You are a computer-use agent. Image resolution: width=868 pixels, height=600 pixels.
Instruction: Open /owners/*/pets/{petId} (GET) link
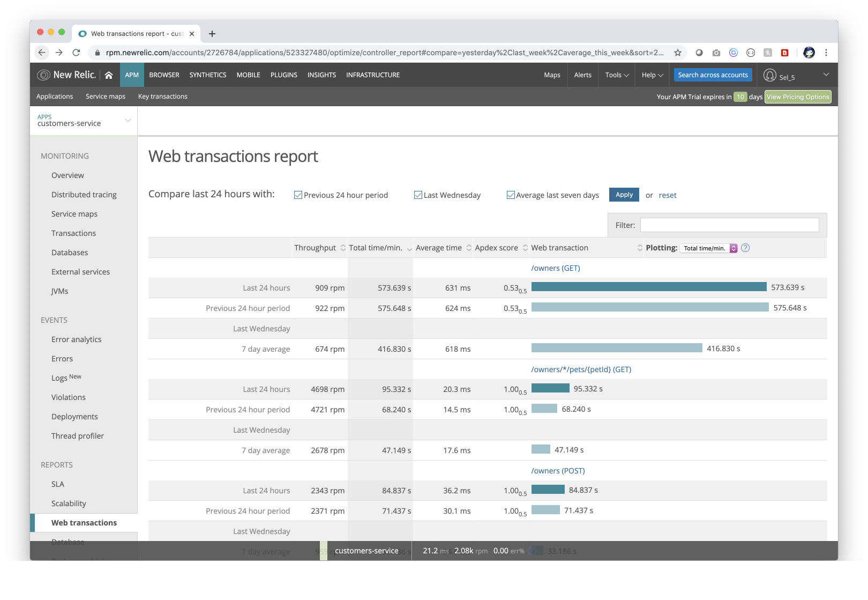coord(581,369)
